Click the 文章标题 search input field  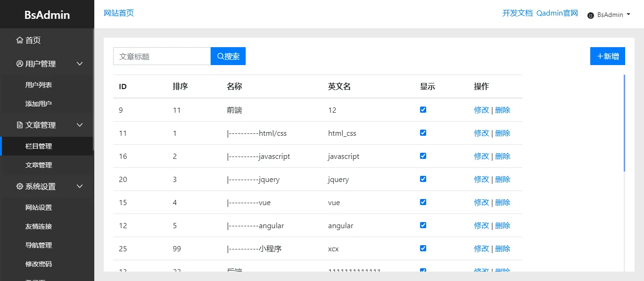tap(162, 56)
